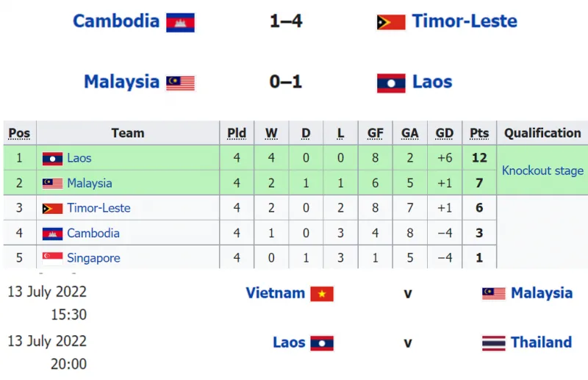Open the Singapore team link in the table

(93, 258)
